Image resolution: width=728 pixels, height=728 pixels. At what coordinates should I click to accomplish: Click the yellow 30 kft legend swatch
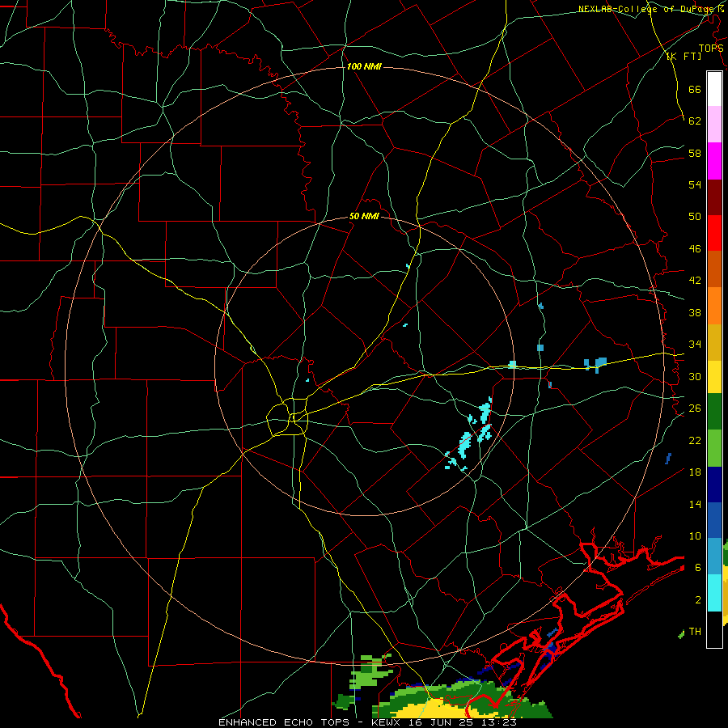[714, 376]
